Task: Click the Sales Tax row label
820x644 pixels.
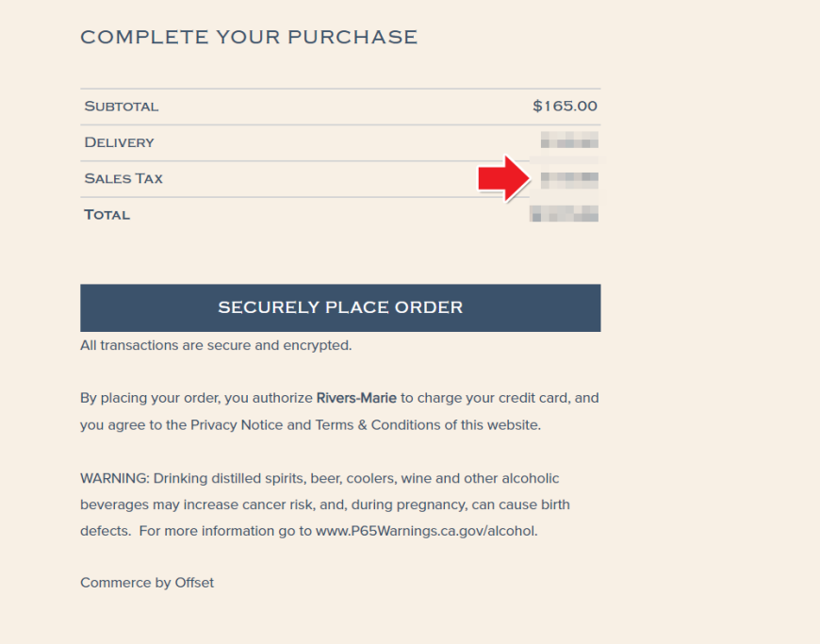Action: click(x=123, y=178)
